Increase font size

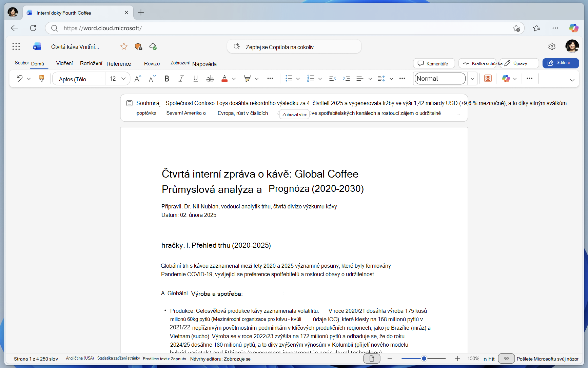coord(138,79)
